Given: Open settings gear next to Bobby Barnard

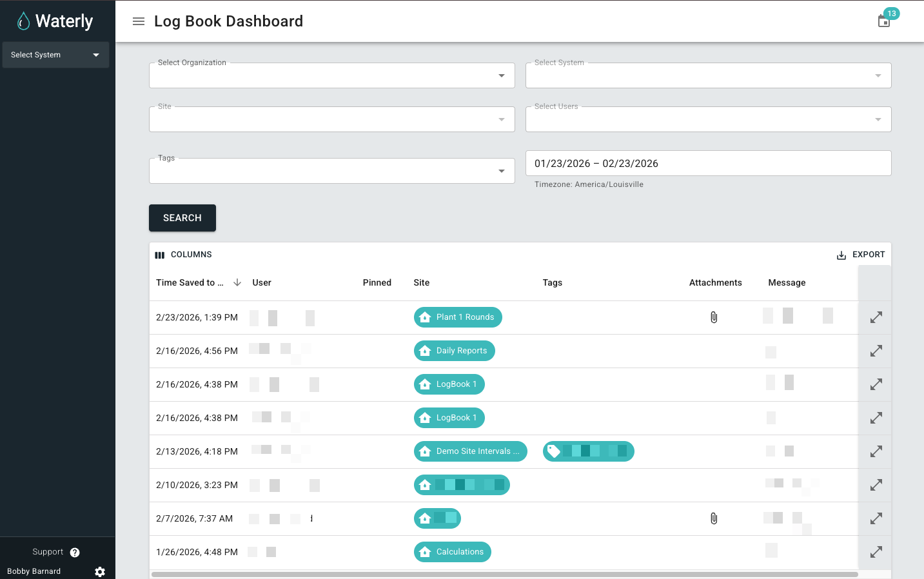Looking at the screenshot, I should [x=100, y=572].
